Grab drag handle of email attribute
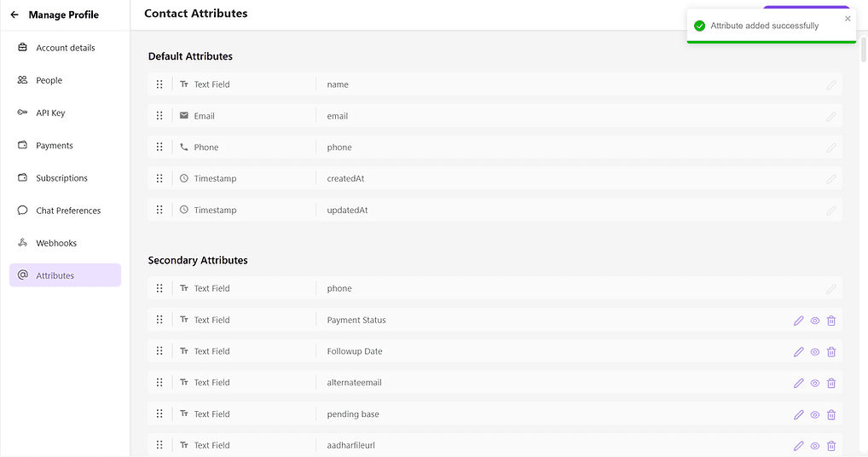Image resolution: width=868 pixels, height=457 pixels. click(159, 116)
